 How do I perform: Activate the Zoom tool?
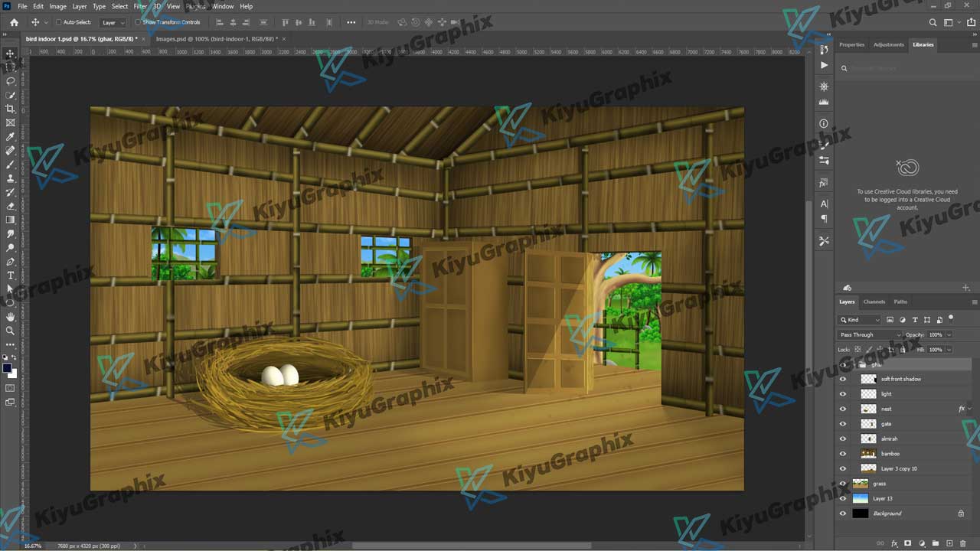(11, 331)
